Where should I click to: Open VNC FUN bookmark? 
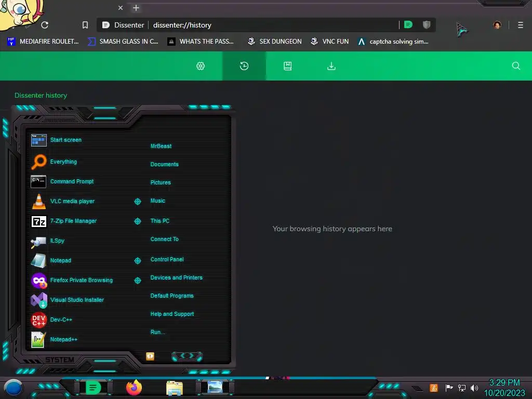point(329,42)
